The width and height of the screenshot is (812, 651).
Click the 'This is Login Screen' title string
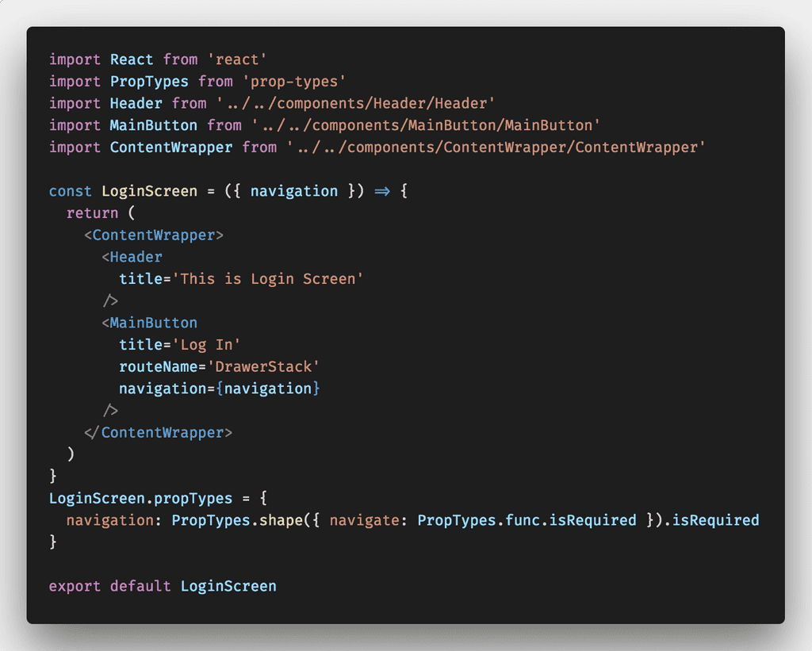268,279
